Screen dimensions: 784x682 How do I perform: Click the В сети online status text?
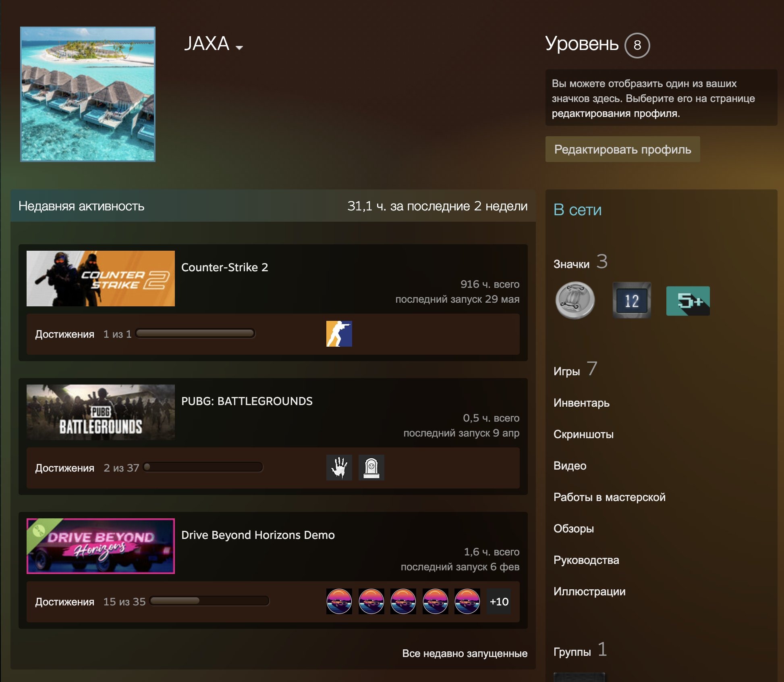point(577,210)
